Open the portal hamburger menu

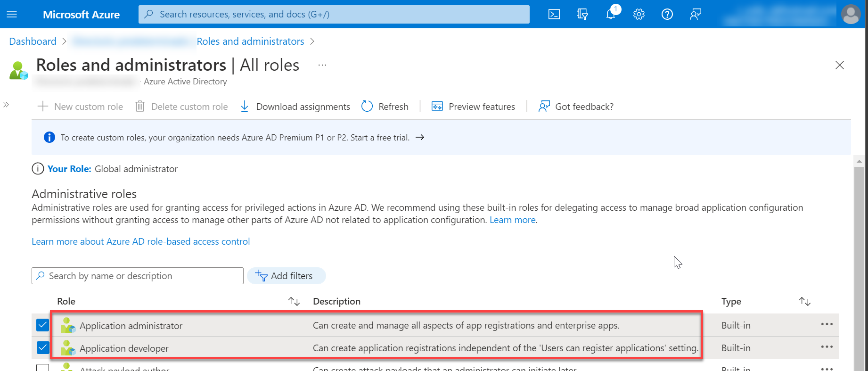[x=12, y=14]
